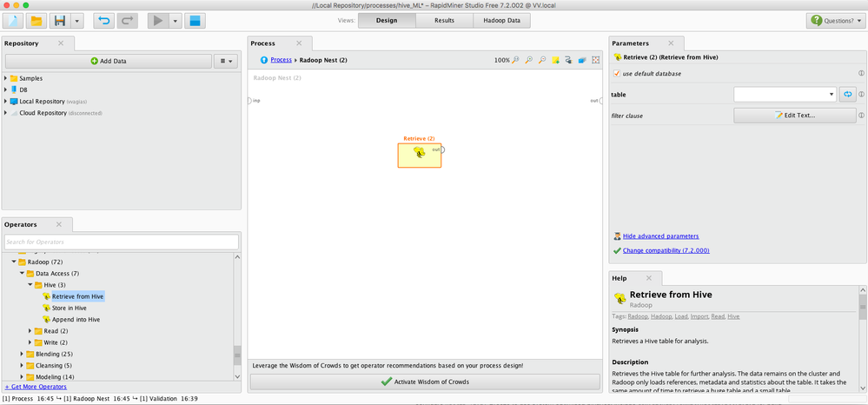Expand the Read (2) folder
The height and width of the screenshot is (405, 868).
[30, 331]
